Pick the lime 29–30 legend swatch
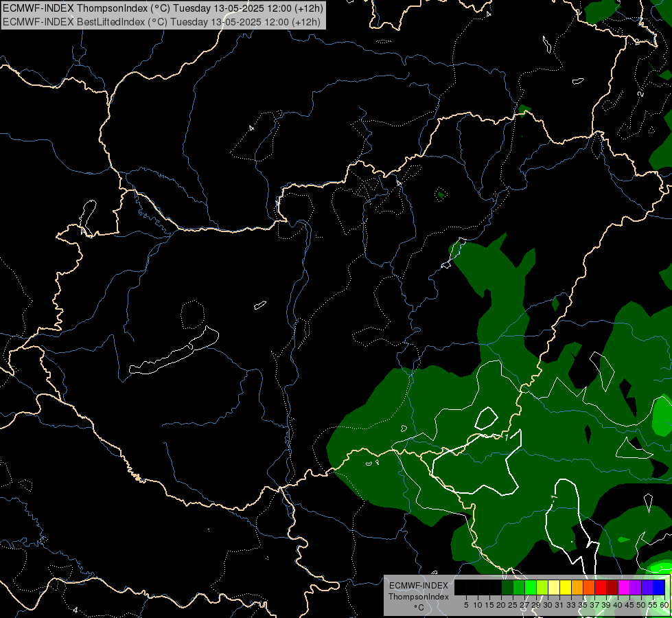The width and height of the screenshot is (672, 618). pos(542,587)
